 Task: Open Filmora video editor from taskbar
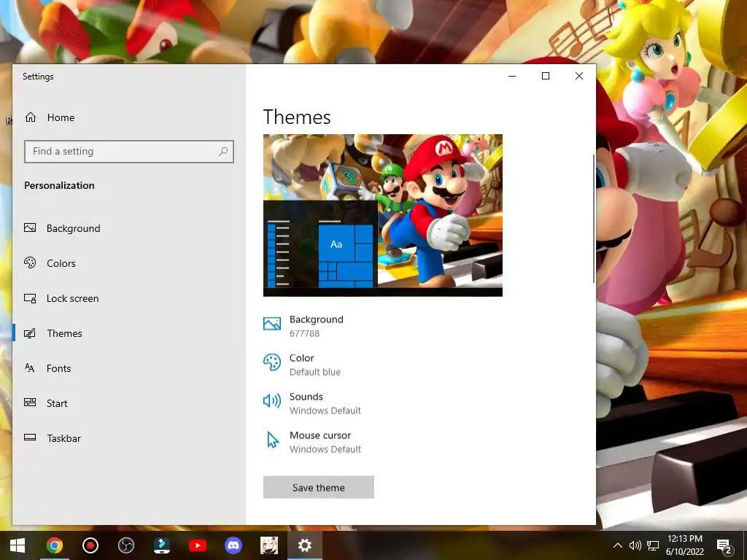(161, 545)
